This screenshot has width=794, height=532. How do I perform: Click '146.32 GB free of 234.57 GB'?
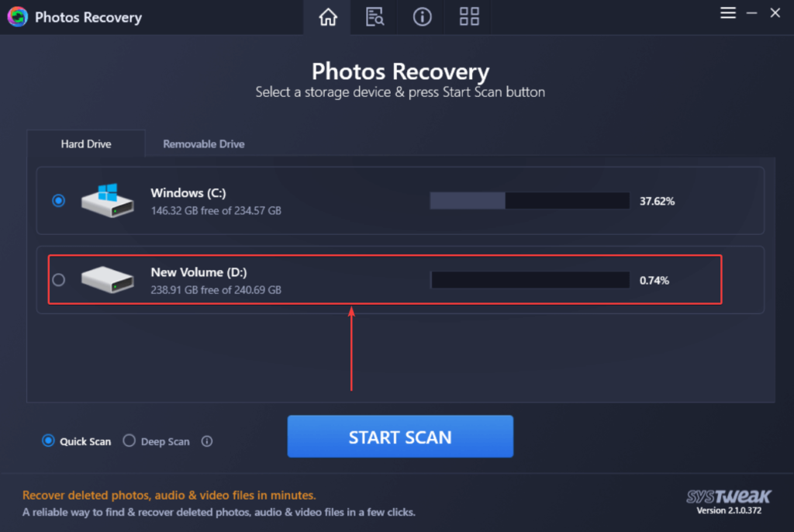click(x=216, y=211)
